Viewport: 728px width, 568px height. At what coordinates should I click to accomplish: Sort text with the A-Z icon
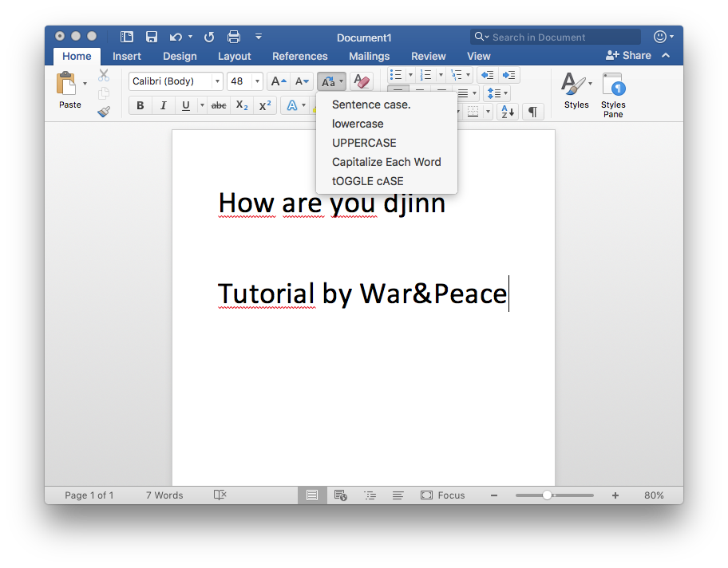(508, 112)
